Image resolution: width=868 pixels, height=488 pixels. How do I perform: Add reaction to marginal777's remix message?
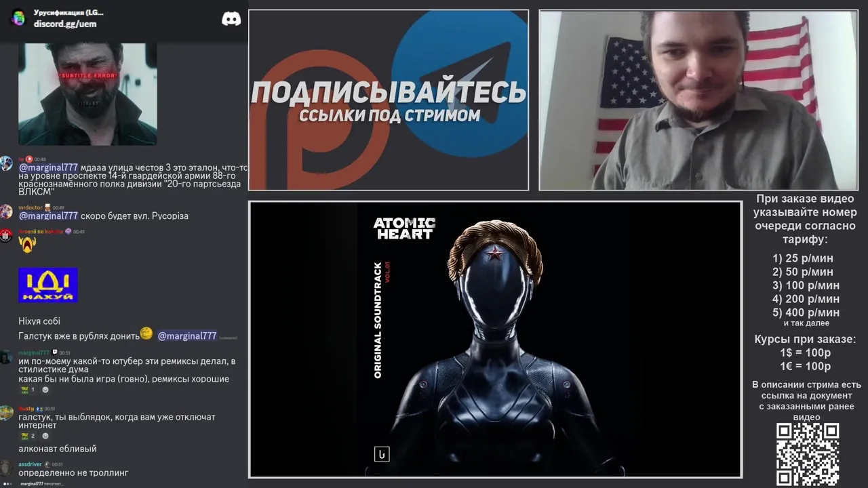(x=45, y=390)
